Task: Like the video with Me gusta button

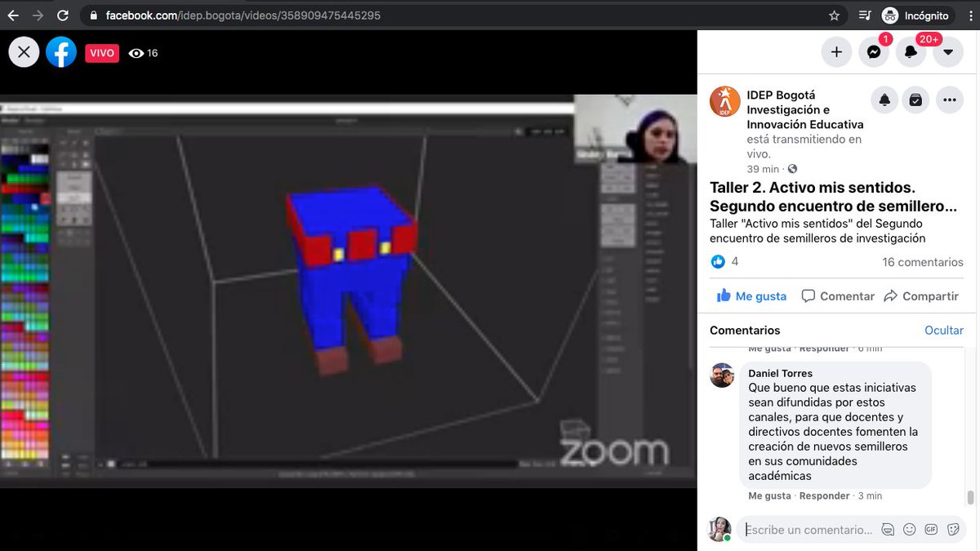Action: click(x=751, y=296)
